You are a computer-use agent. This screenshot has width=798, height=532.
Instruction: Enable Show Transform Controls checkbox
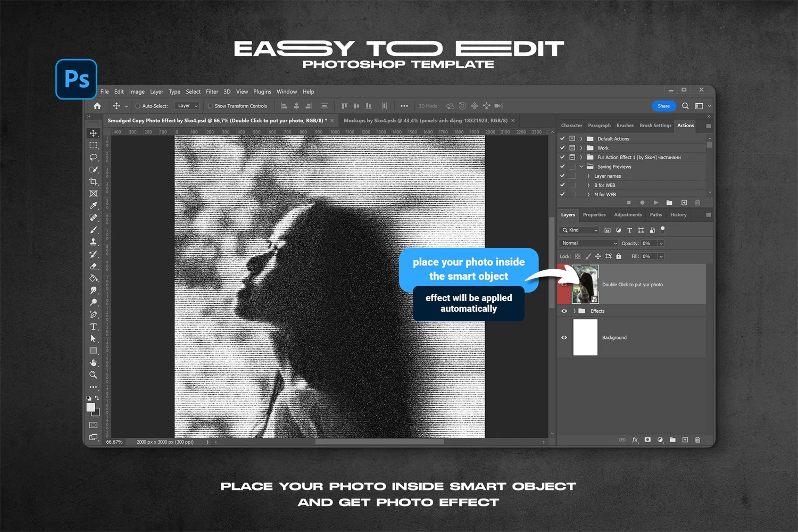(210, 106)
